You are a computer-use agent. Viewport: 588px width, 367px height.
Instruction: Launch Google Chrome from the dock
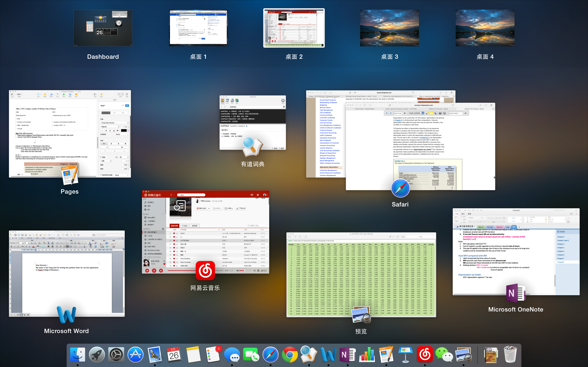tap(289, 355)
